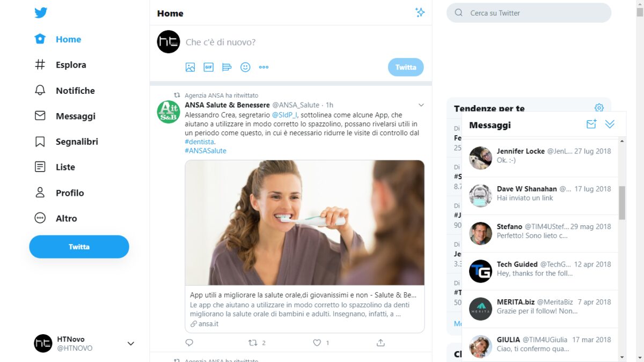Click inside the Cerca su Twitter search field
Viewport: 644px width, 362px height.
(x=529, y=12)
